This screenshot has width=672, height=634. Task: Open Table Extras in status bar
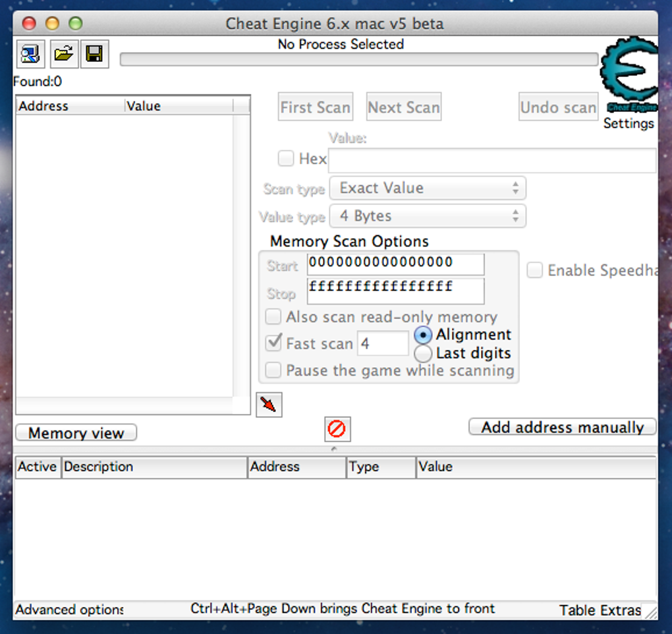tap(600, 610)
